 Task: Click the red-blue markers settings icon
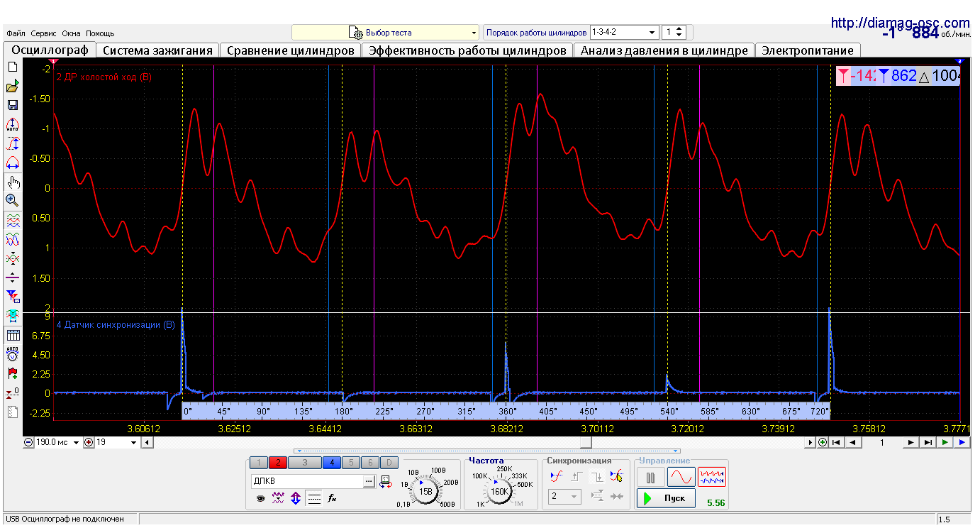12,295
